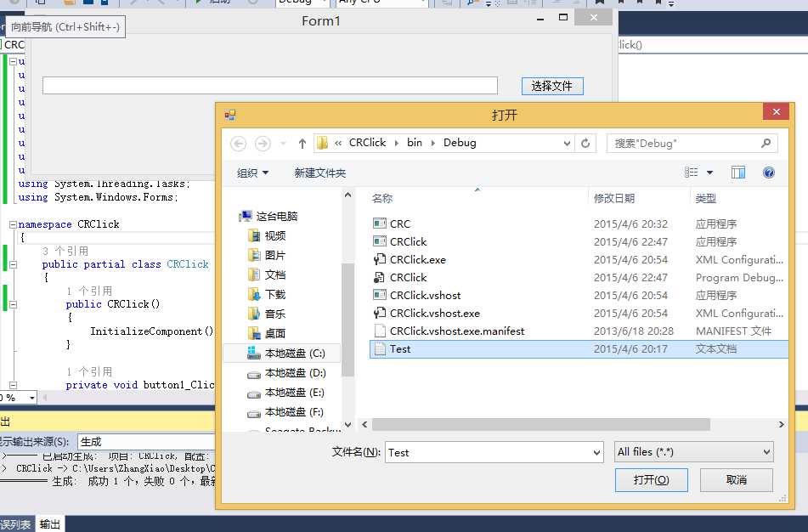Refresh the Debug folder listing
The width and height of the screenshot is (808, 532).
[585, 143]
